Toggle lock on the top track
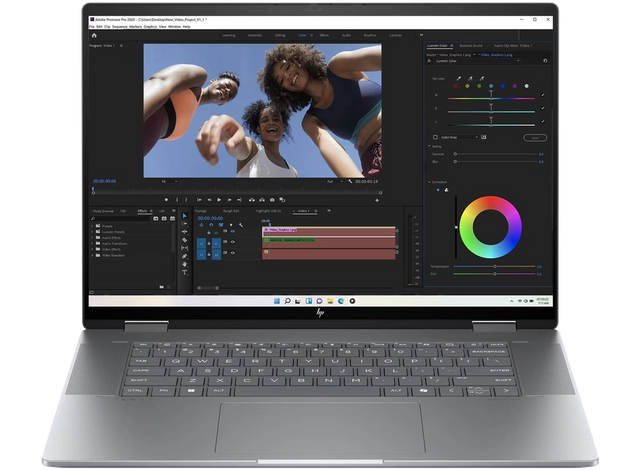This screenshot has height=470, width=640. 209,233
